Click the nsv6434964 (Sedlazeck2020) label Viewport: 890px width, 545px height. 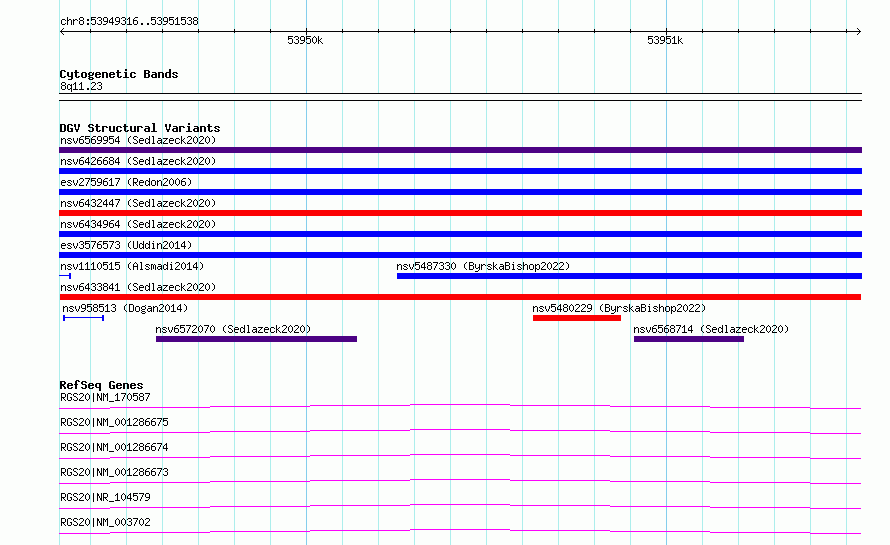coord(138,224)
